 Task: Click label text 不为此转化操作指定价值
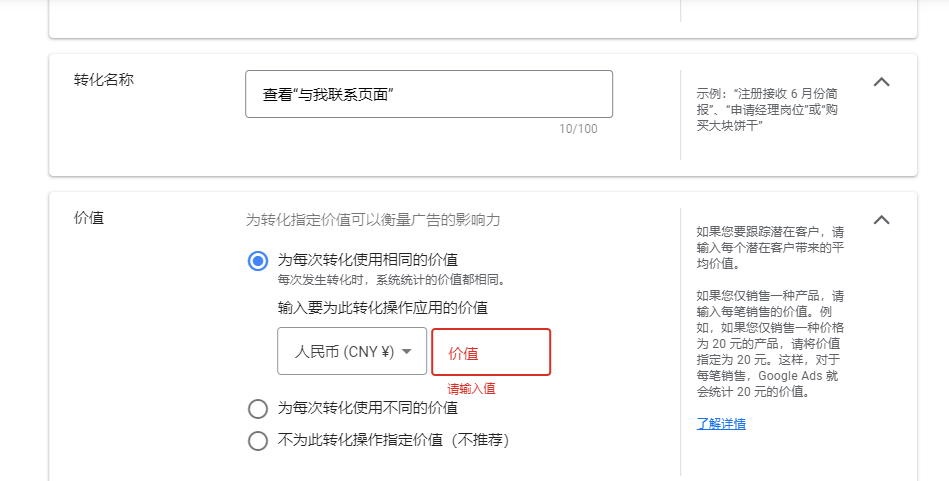pyautogui.click(x=360, y=440)
